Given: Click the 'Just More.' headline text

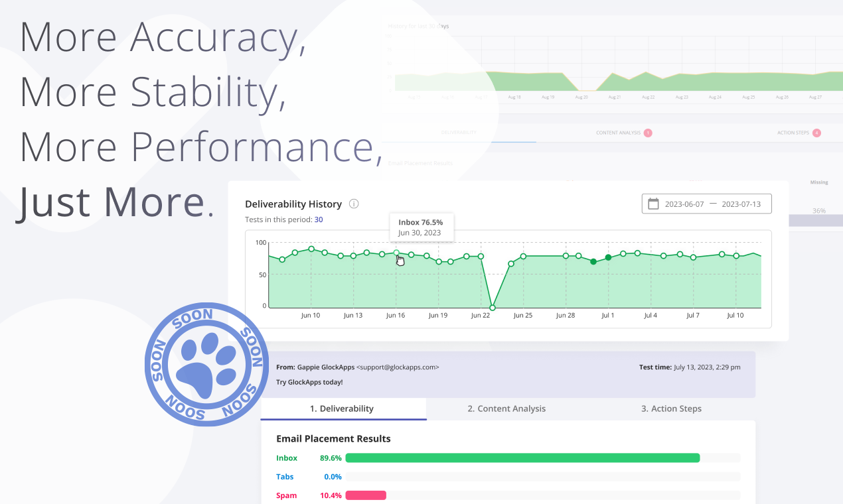Looking at the screenshot, I should [115, 202].
